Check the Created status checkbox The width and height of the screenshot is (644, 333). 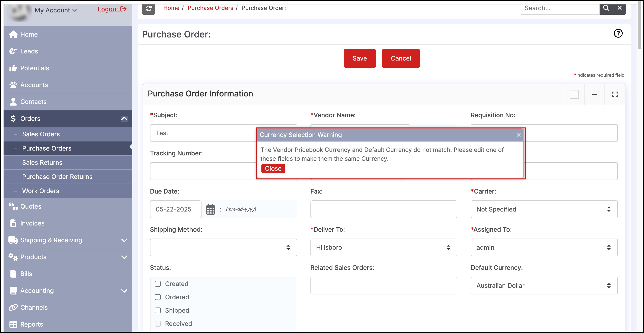click(158, 284)
